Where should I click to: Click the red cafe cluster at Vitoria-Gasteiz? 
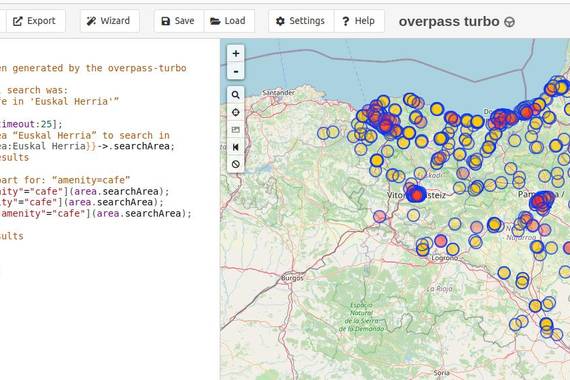(x=417, y=195)
